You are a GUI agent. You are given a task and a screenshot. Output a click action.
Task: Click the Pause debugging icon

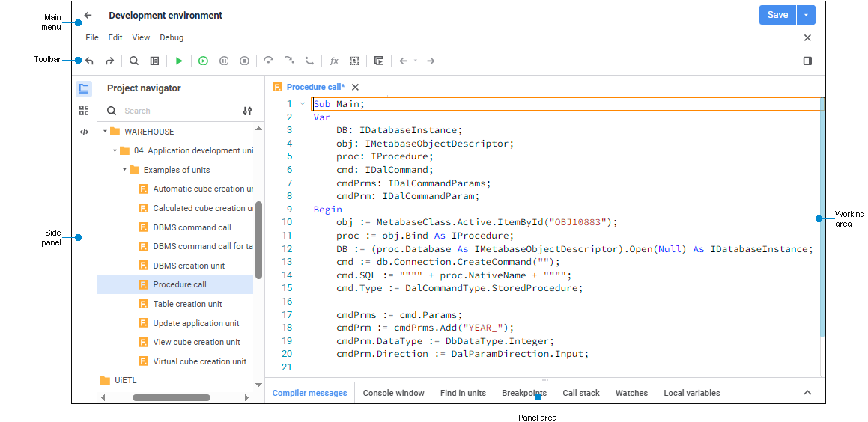pos(224,61)
